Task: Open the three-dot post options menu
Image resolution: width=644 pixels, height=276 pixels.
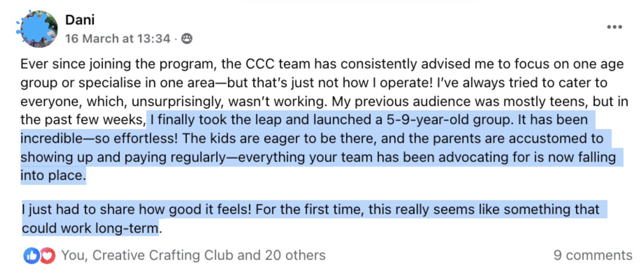Action: (614, 27)
